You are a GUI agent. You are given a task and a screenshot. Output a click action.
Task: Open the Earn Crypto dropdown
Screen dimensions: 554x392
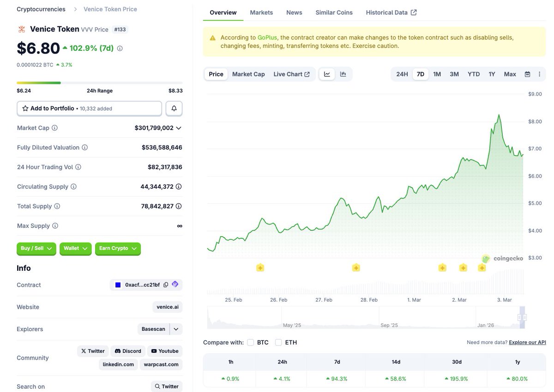tap(118, 248)
